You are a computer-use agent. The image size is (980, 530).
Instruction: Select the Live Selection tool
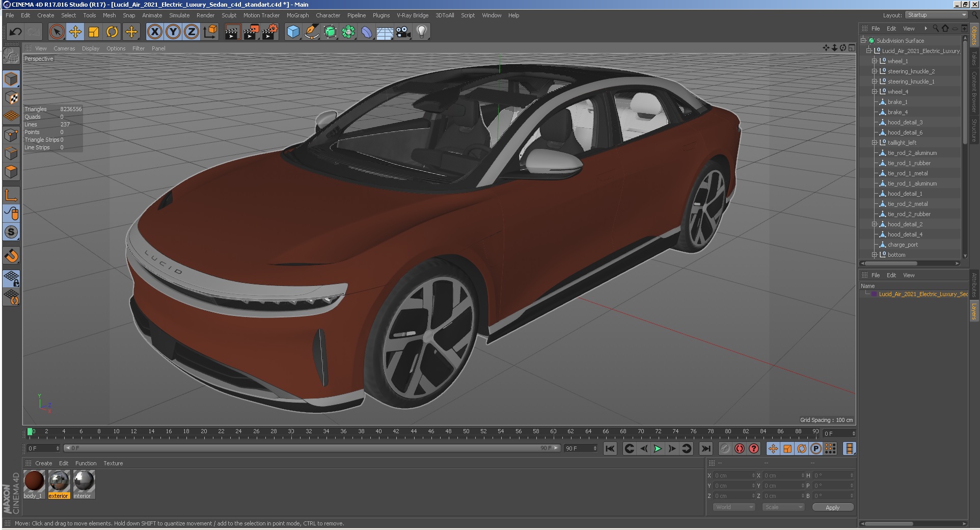pos(57,32)
